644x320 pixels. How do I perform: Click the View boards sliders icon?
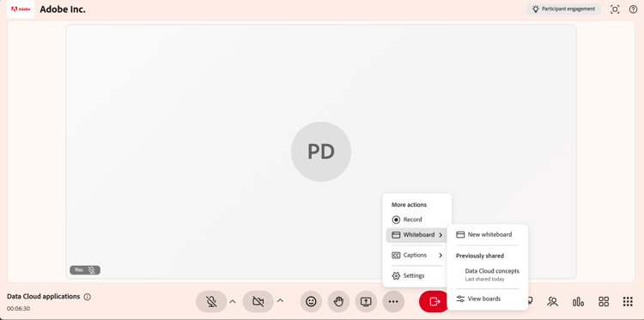pos(460,299)
